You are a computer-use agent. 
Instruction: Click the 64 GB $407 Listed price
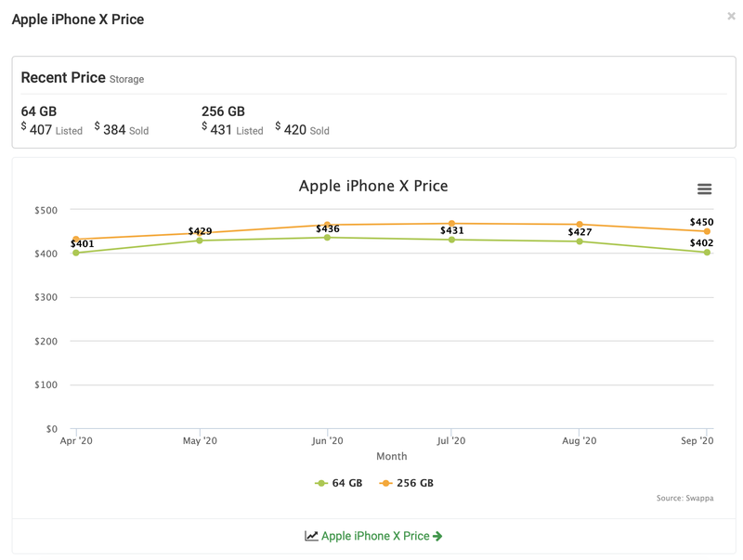52,129
